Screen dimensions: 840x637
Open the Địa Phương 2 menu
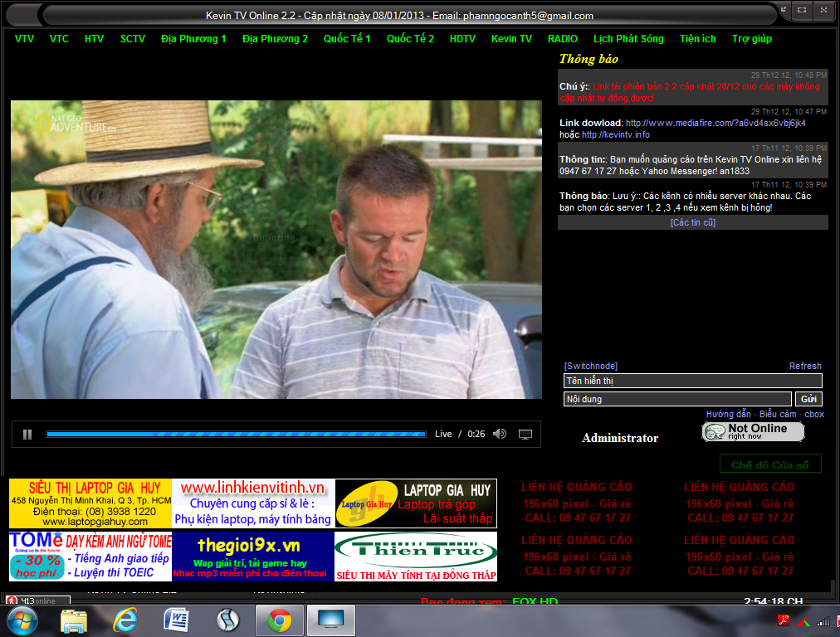(x=275, y=38)
